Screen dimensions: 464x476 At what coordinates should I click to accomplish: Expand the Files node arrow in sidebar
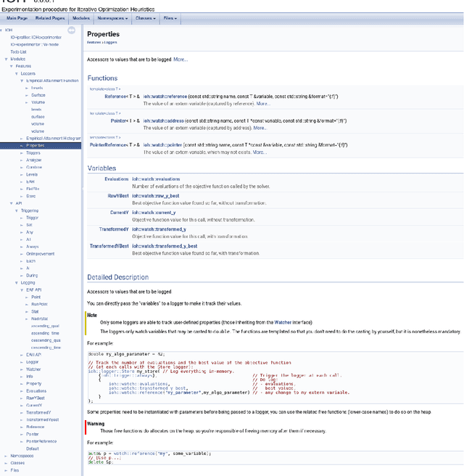(x=7, y=470)
